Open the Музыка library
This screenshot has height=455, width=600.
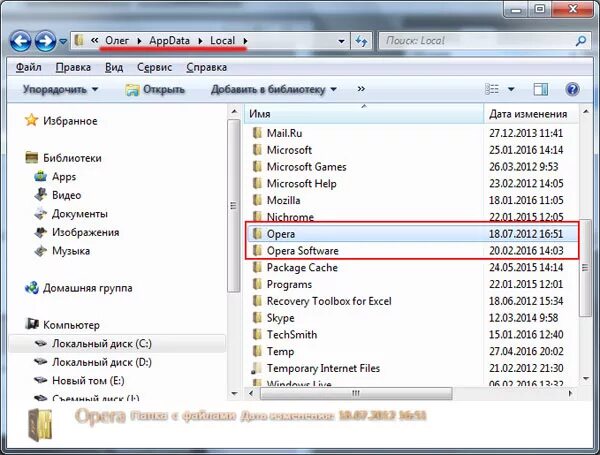62,251
